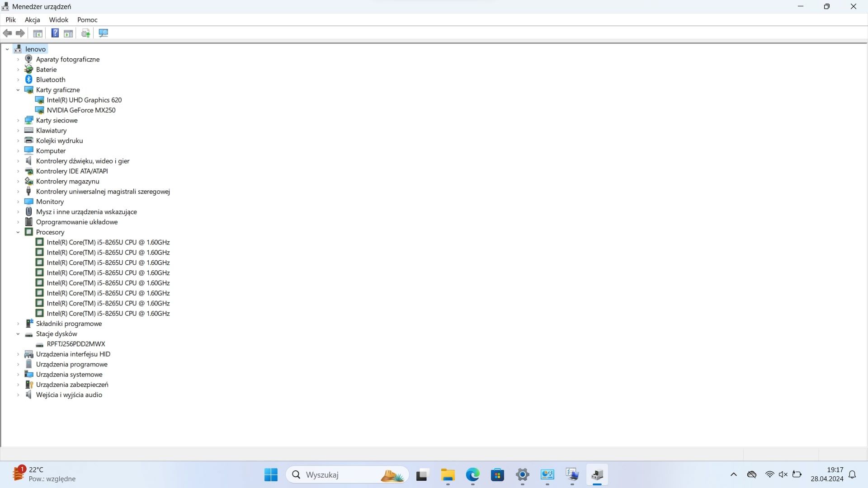
Task: Open the Pomoc menu
Action: (x=87, y=19)
